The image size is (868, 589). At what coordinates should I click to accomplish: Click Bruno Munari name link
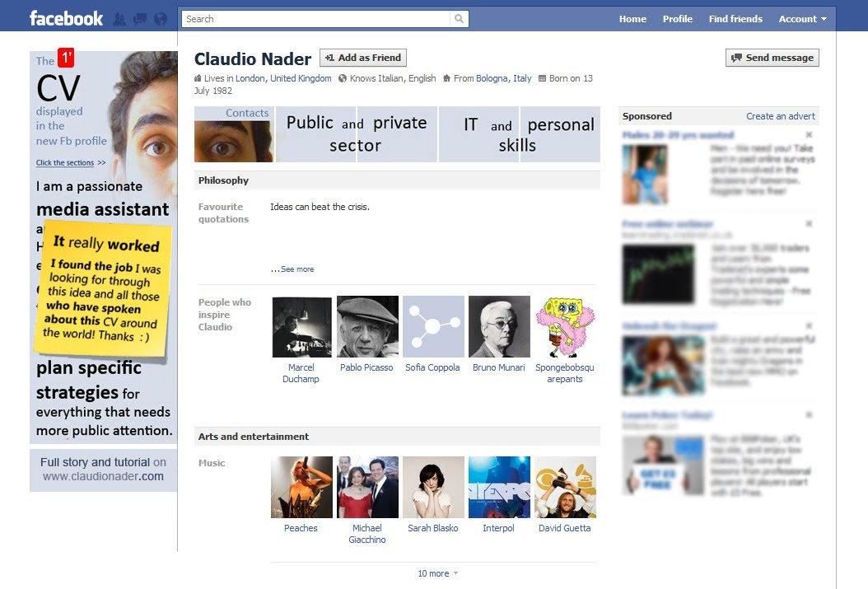click(499, 367)
